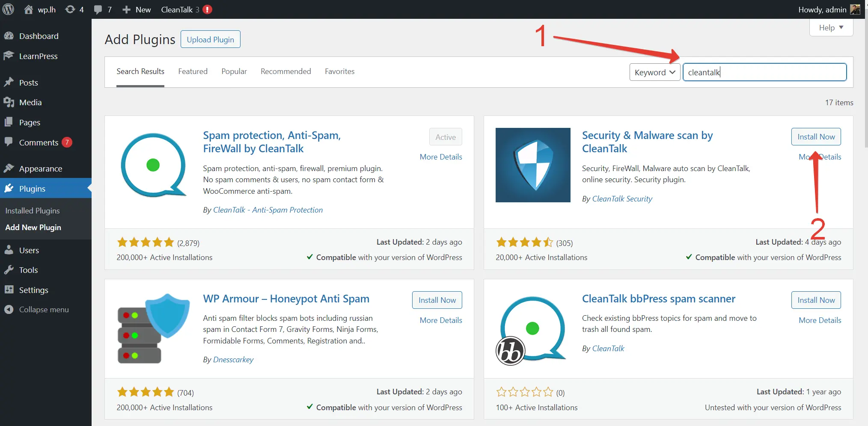
Task: Click the Users icon in the sidebar
Action: coord(9,250)
